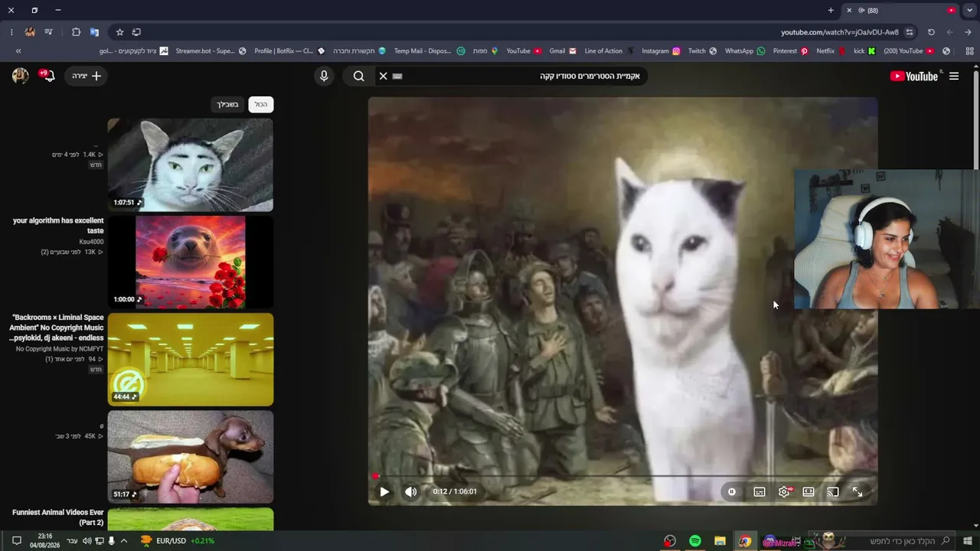Click the YouTube search magnifier button
The height and width of the screenshot is (551, 980).
click(x=358, y=76)
